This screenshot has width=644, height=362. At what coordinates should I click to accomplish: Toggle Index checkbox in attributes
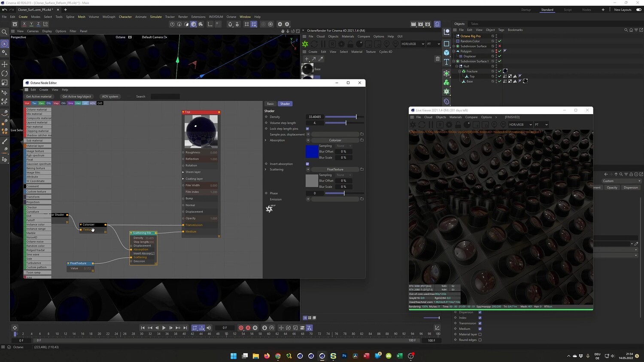coord(480,318)
